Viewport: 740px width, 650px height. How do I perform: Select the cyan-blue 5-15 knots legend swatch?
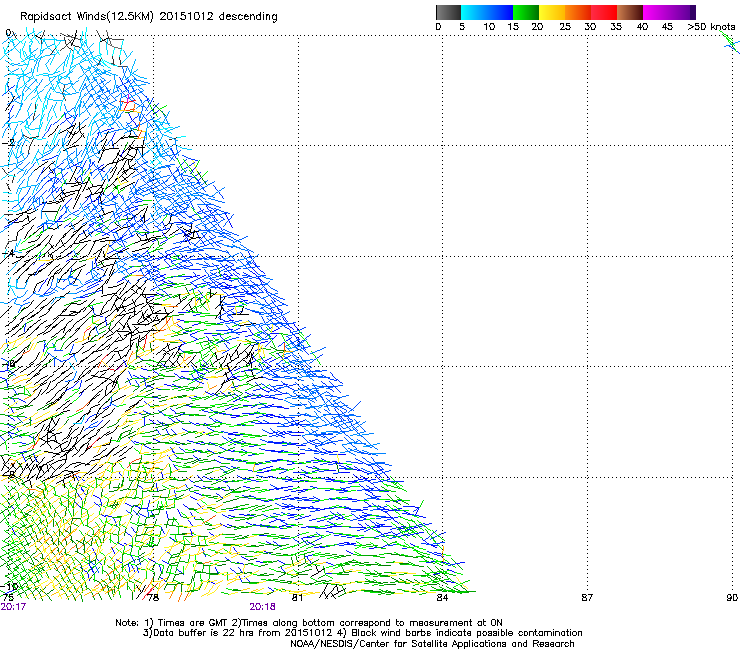(487, 12)
